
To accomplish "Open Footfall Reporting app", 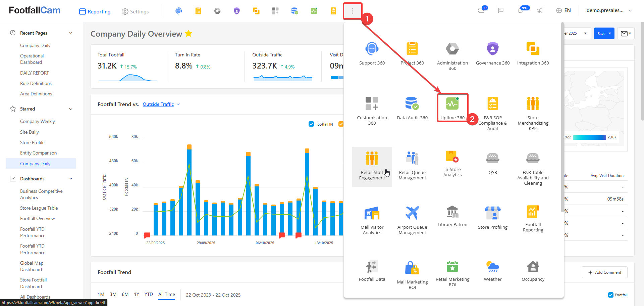I will (x=533, y=219).
